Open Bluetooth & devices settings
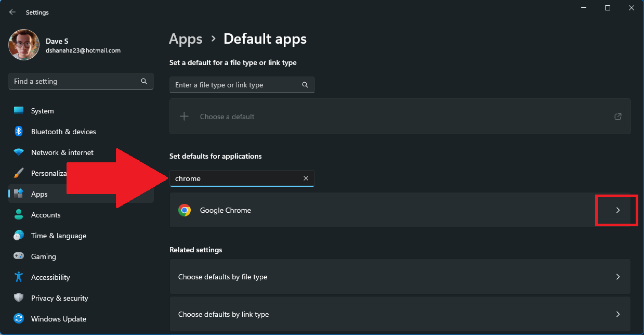This screenshot has height=335, width=644. (x=18, y=132)
